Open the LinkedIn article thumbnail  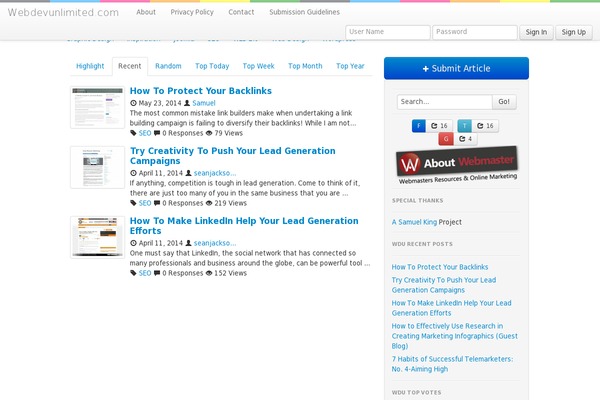click(x=97, y=237)
